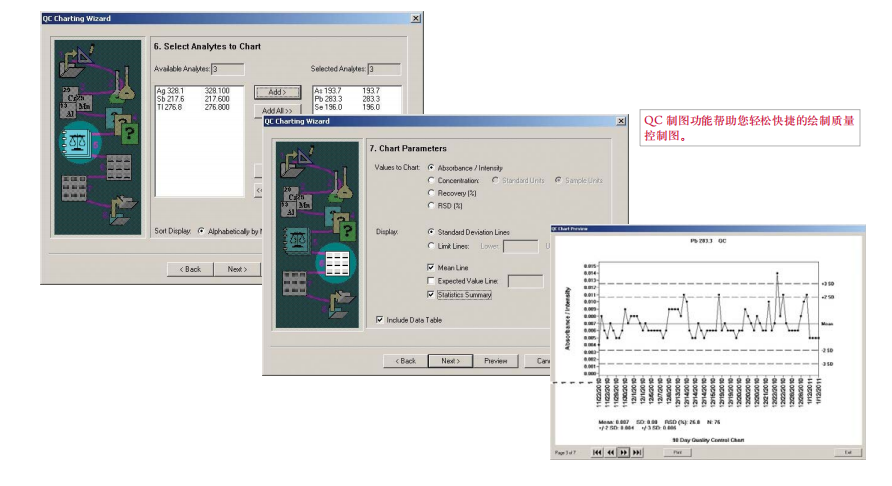892x486 pixels.
Task: Click the highlighted data table icon in wizard sidebar
Action: 337,264
